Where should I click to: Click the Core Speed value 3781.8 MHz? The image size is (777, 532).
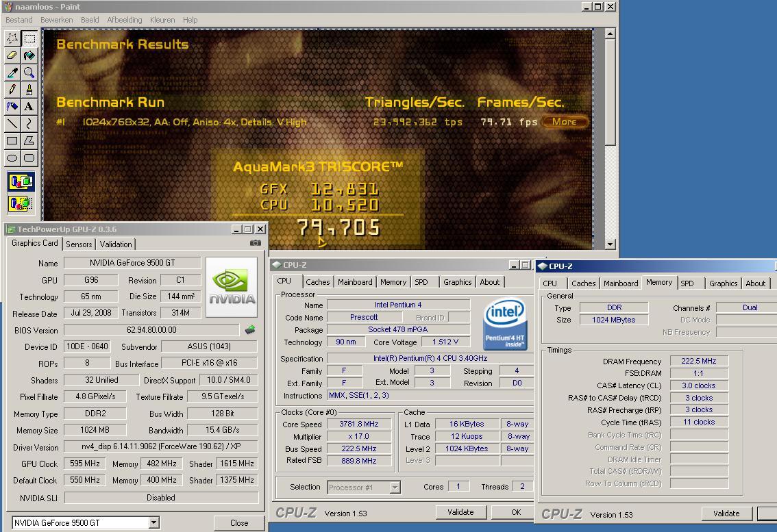(359, 425)
